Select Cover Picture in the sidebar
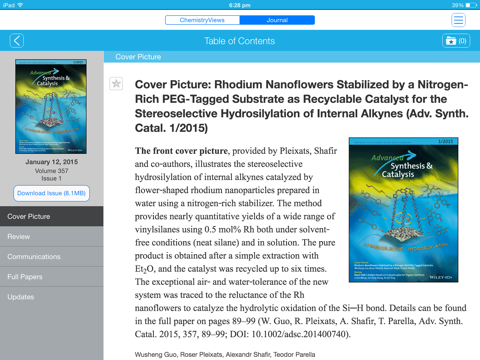This screenshot has height=360, width=480. point(52,216)
